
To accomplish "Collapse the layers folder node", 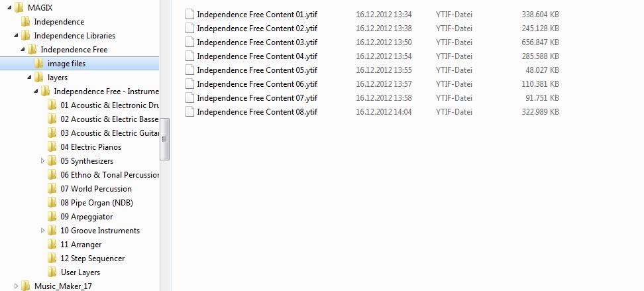I will [29, 78].
